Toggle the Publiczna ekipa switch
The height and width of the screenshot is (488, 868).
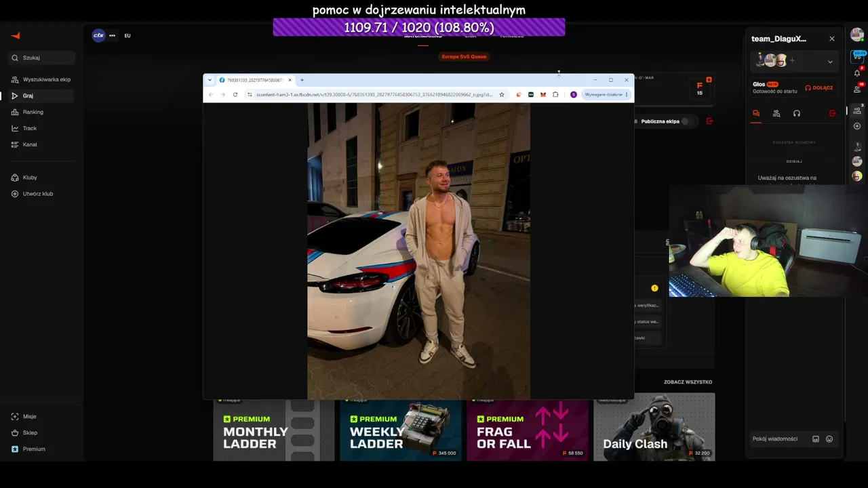(x=688, y=121)
